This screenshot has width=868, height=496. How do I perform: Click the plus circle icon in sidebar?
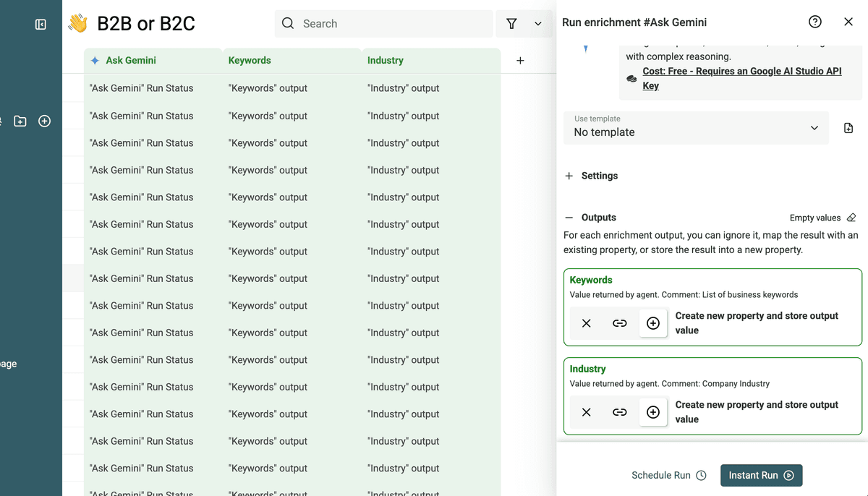44,121
